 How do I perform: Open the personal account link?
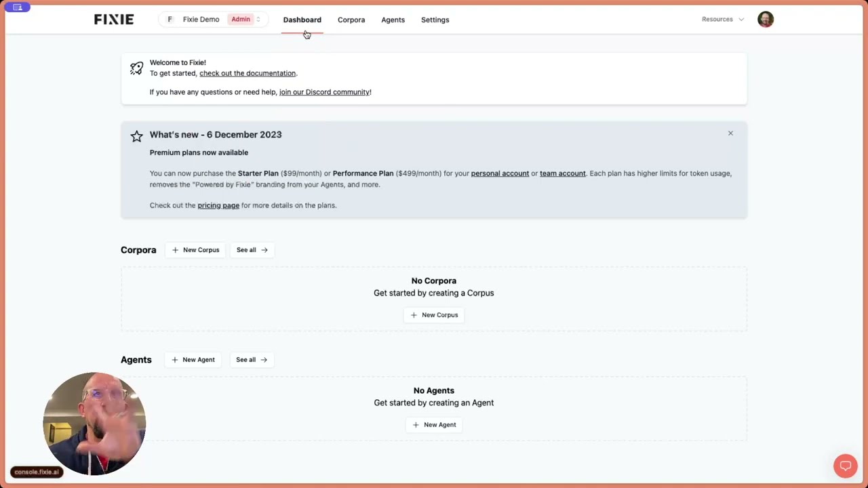(x=500, y=174)
